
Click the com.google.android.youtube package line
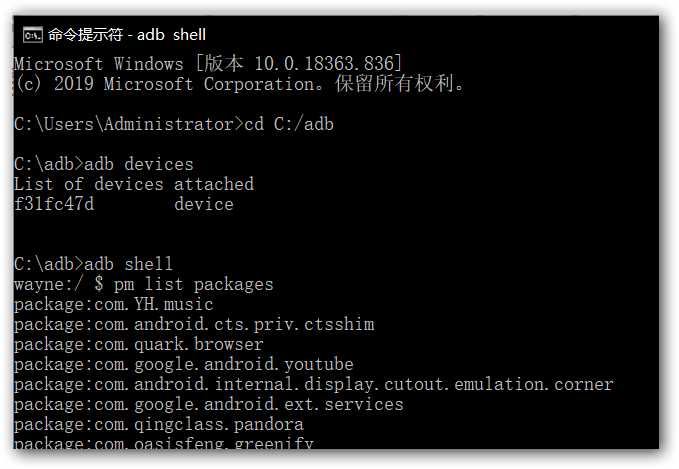point(184,364)
